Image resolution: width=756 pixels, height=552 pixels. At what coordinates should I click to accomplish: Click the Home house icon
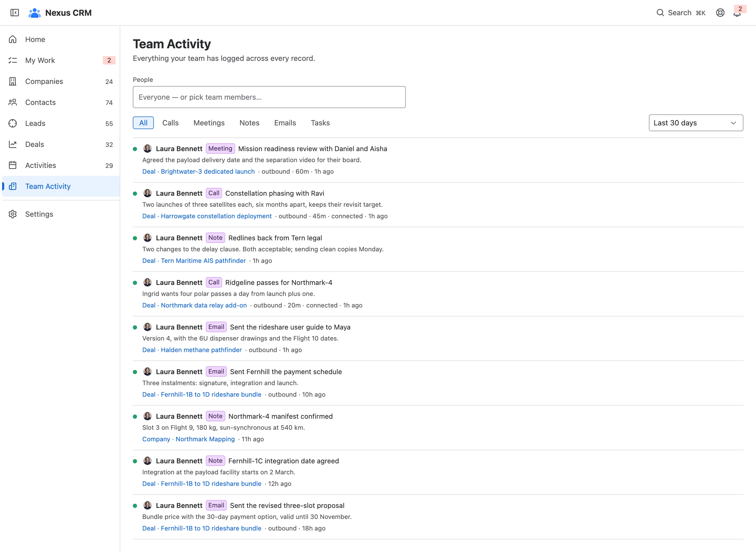pos(13,39)
